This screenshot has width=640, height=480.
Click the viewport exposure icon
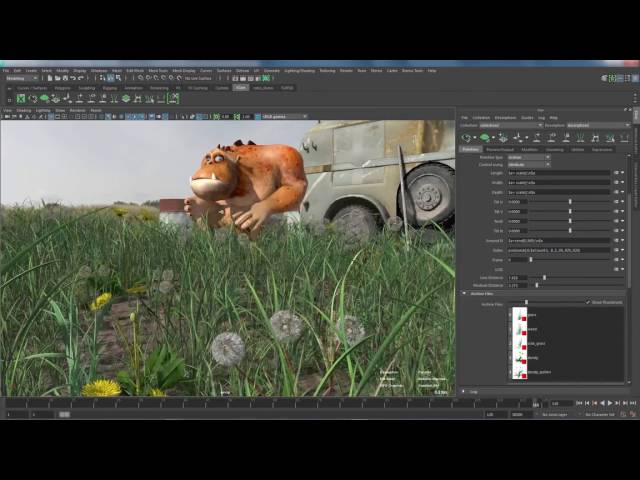(x=216, y=117)
